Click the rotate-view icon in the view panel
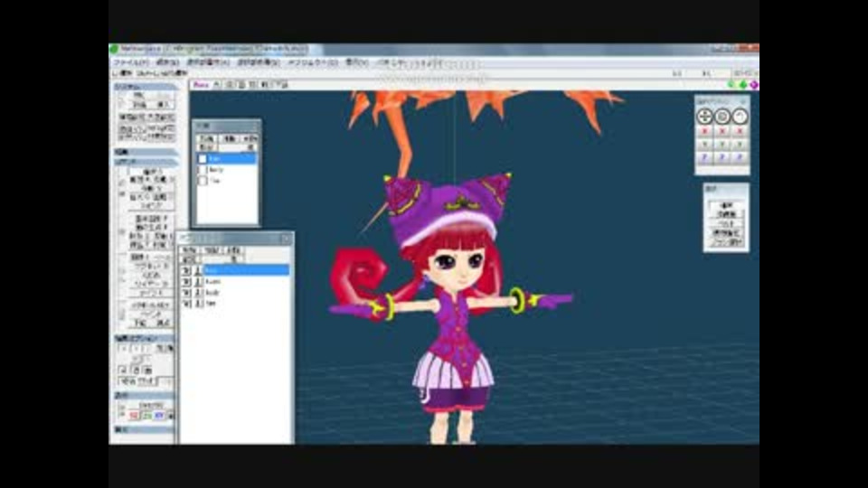Image resolution: width=868 pixels, height=488 pixels. click(741, 117)
